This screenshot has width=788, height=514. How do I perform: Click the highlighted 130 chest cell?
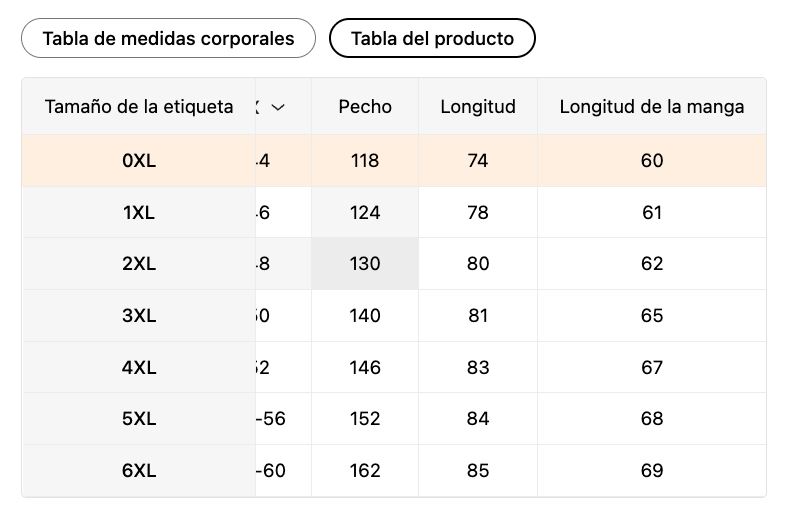(365, 264)
